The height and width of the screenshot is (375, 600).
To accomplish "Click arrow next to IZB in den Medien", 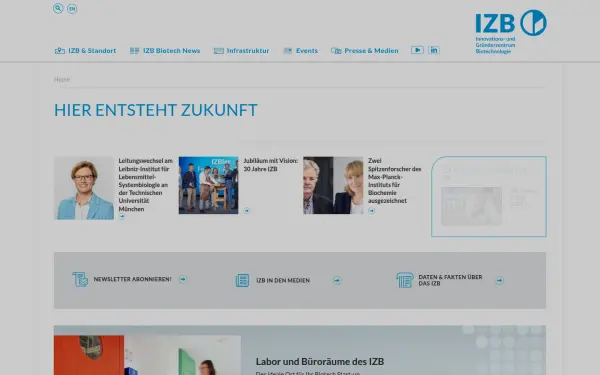I will (x=337, y=280).
